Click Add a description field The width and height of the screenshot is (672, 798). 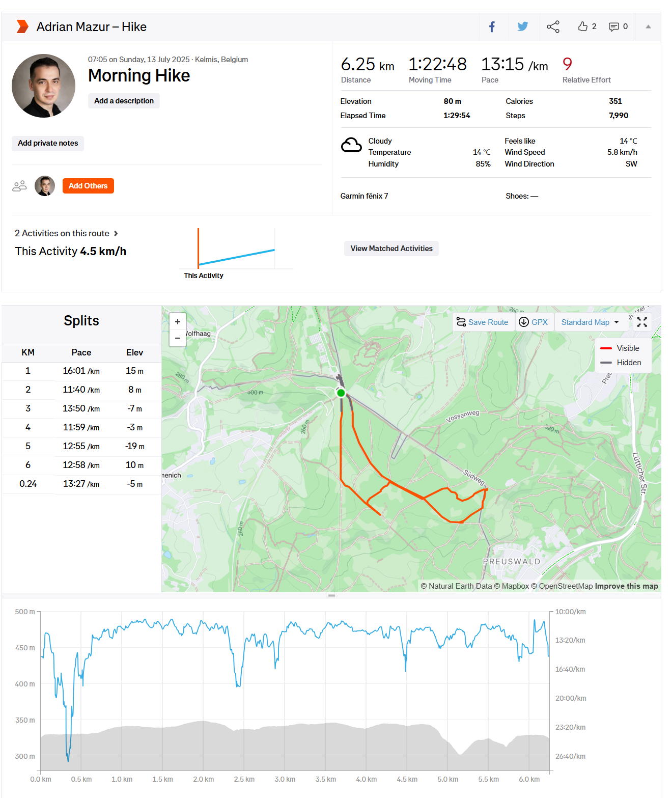pos(124,101)
